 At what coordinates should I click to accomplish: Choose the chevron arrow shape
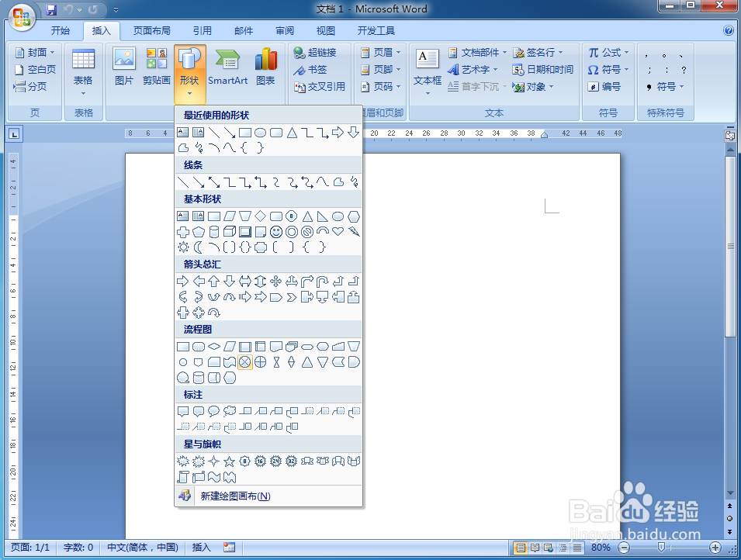[292, 297]
